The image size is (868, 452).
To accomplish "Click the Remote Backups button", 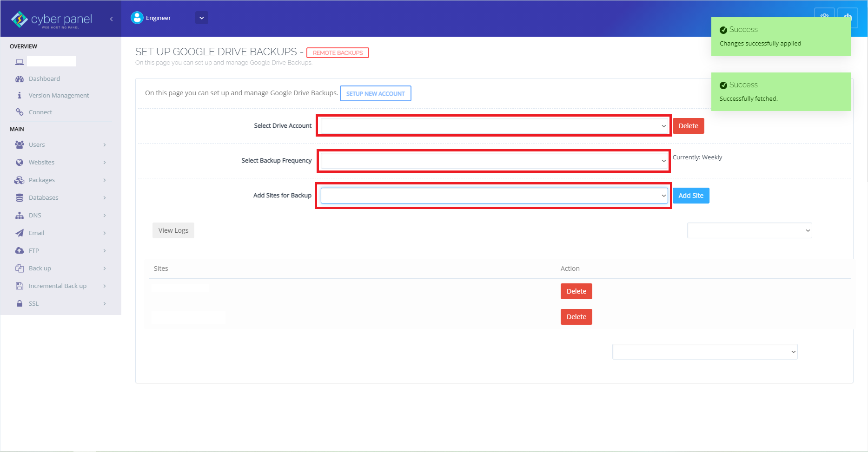I will (338, 52).
